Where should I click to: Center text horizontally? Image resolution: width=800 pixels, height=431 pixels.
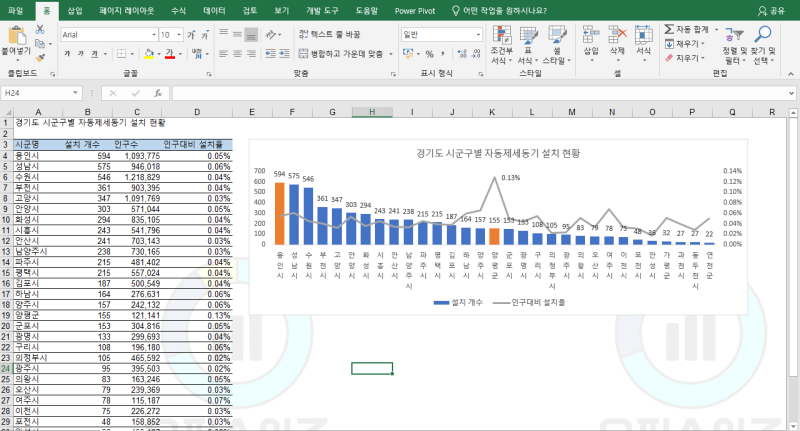pos(237,54)
